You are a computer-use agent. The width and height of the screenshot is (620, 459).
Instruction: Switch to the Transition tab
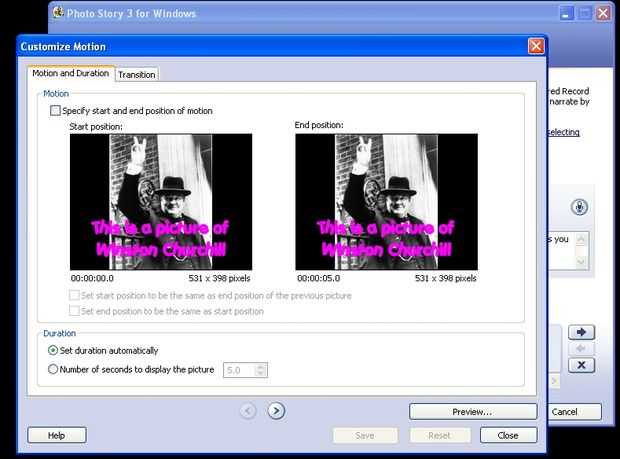(x=137, y=74)
